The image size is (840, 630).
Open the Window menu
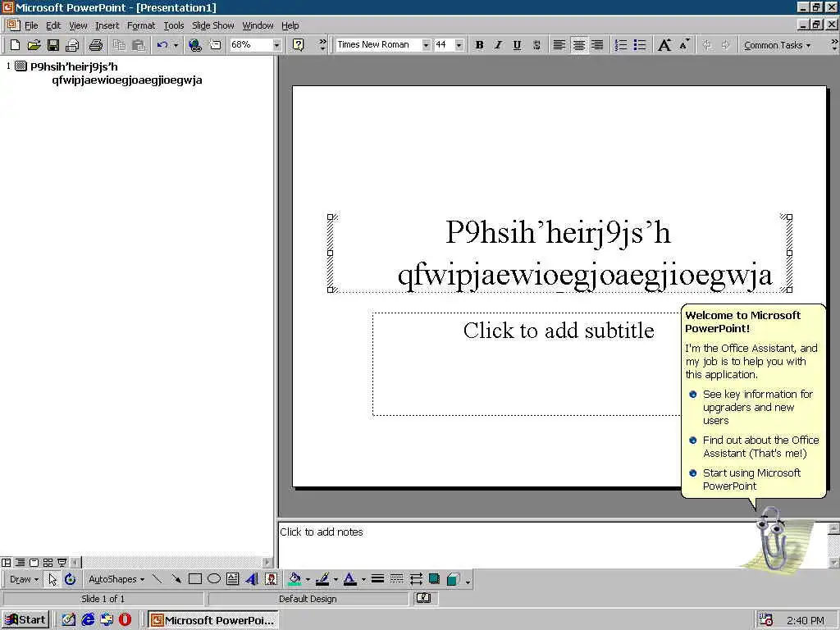coord(258,25)
